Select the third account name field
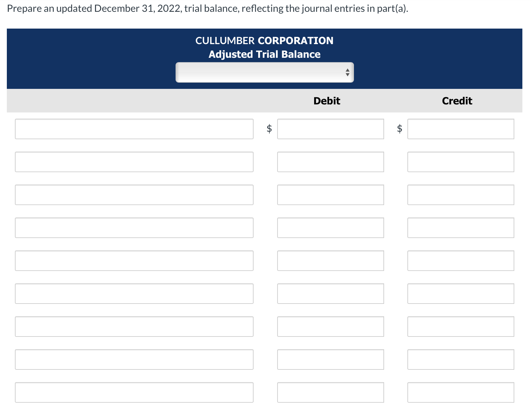Image resolution: width=532 pixels, height=412 pixels. (134, 195)
